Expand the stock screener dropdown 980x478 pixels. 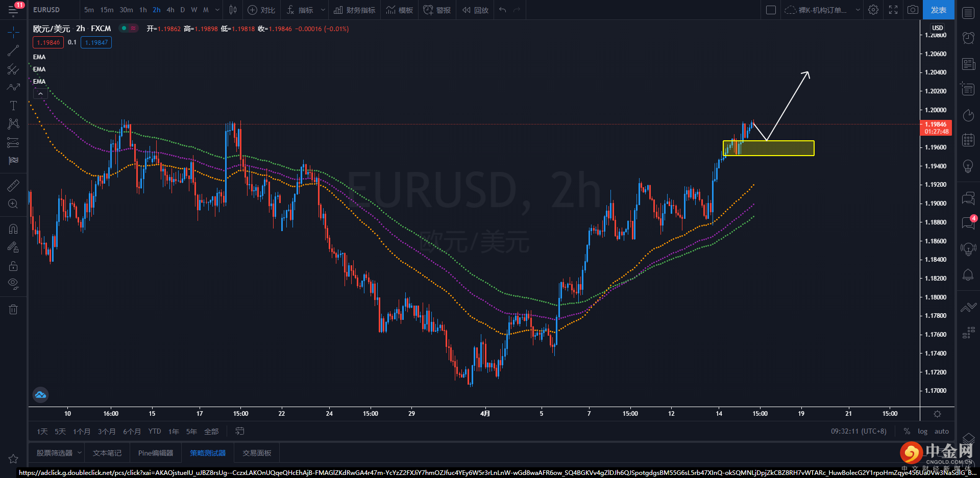coord(80,452)
